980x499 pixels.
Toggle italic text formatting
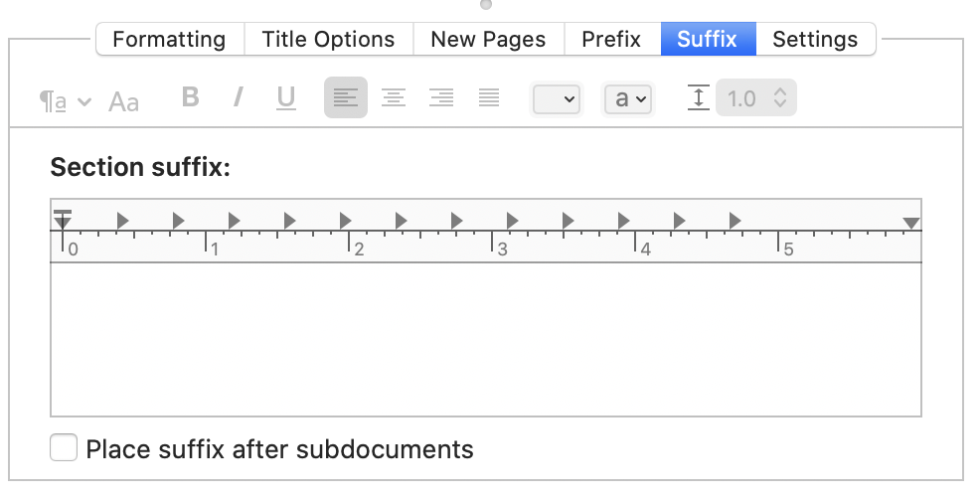238,97
